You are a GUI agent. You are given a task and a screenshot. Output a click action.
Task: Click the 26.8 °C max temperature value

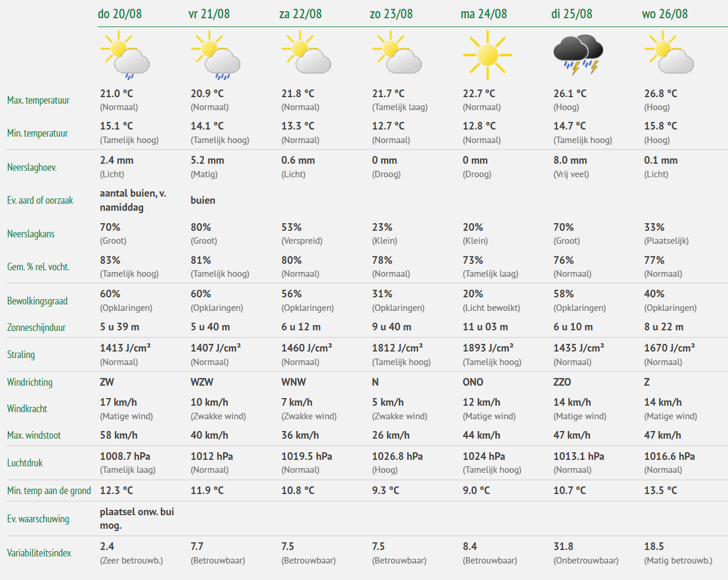[660, 94]
